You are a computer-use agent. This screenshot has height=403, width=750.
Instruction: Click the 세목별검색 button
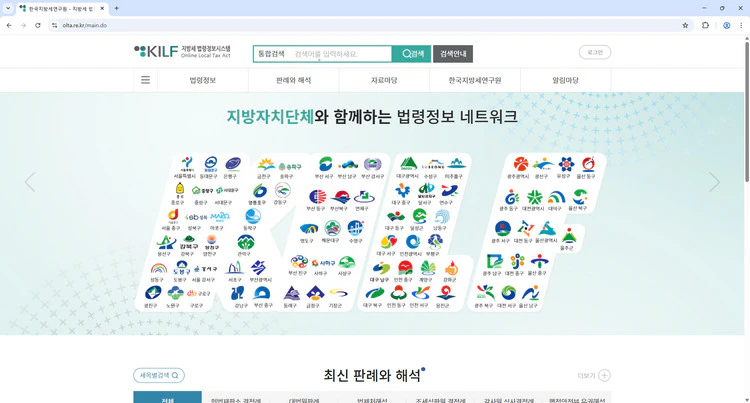(x=159, y=375)
